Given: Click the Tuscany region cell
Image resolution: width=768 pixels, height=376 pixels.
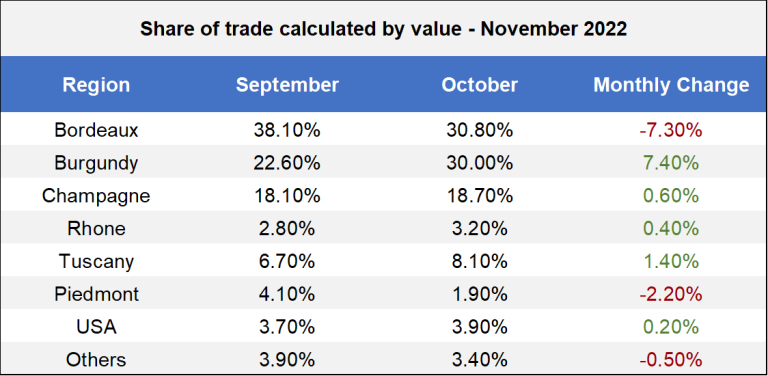Looking at the screenshot, I should coord(96,261).
